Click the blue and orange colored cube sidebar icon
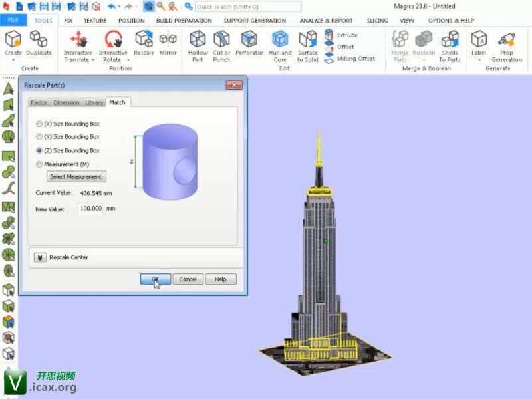Viewport: 532px width, 399px height. pos(9,321)
